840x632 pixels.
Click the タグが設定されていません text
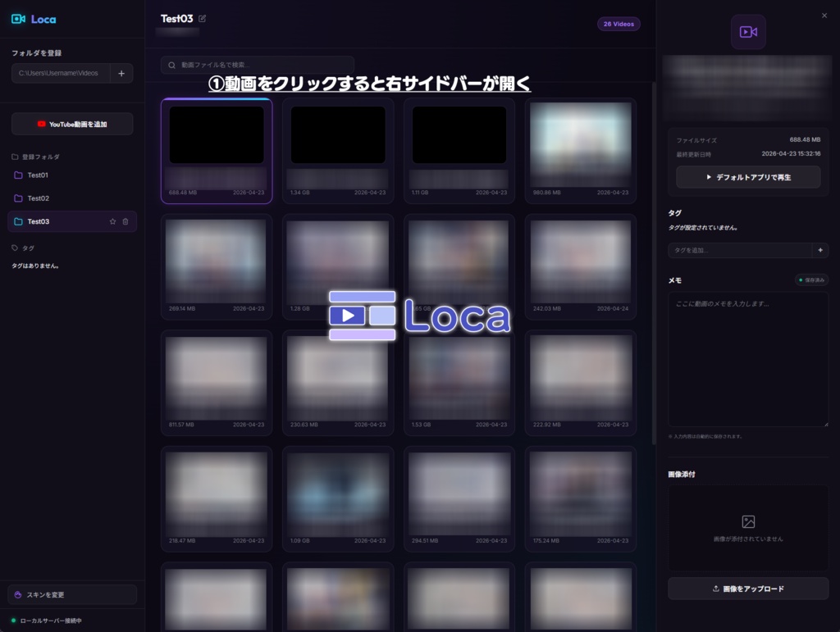pyautogui.click(x=703, y=227)
